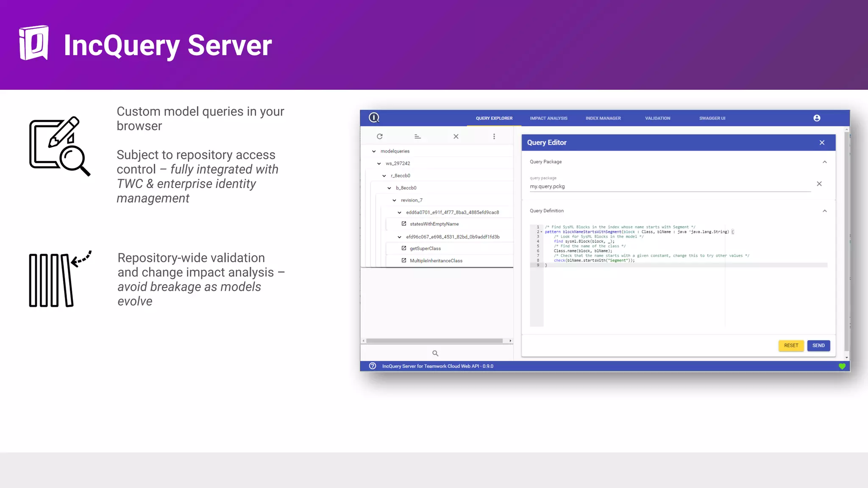Click the RESET button
This screenshot has width=868, height=488.
click(791, 346)
